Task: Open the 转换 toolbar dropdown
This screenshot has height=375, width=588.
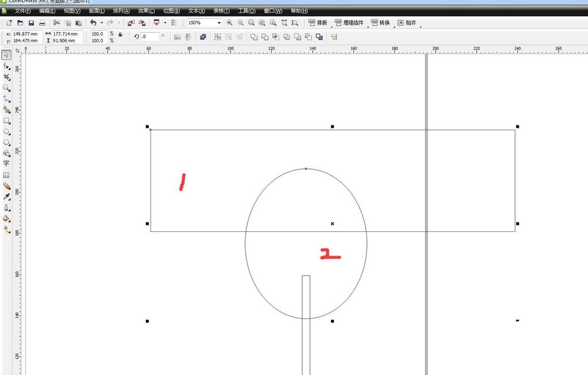Action: [x=380, y=23]
